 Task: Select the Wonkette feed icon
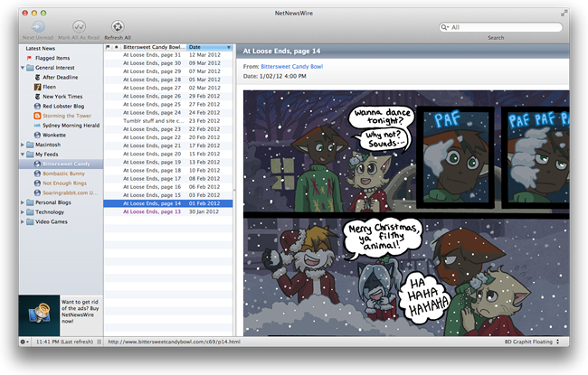click(x=37, y=135)
